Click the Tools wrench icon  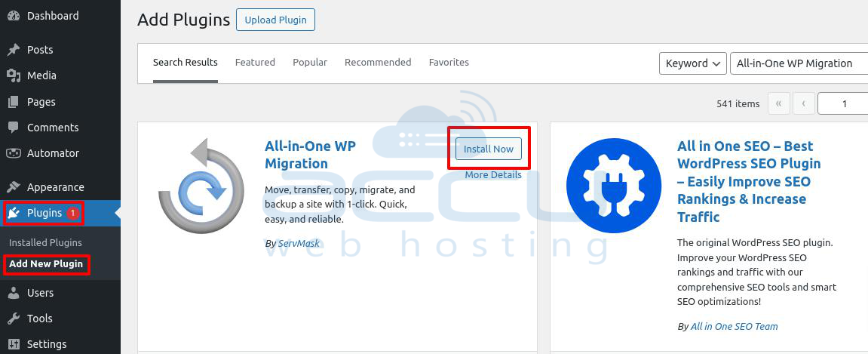click(x=14, y=318)
